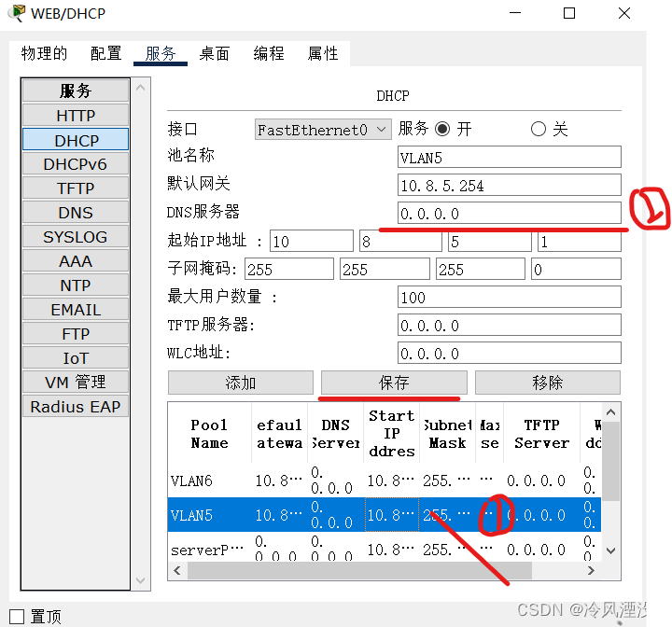The height and width of the screenshot is (627, 672).
Task: Enable the 置顶 checkbox
Action: coord(17,617)
